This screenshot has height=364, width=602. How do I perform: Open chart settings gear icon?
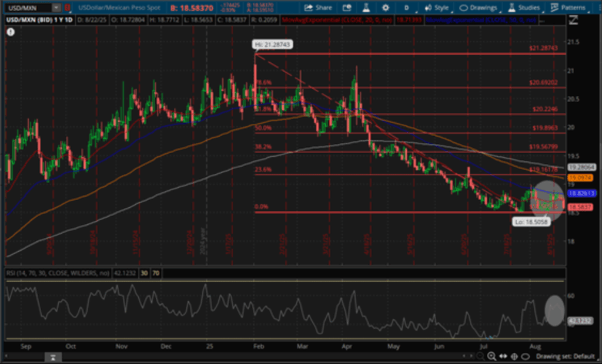coord(385,8)
